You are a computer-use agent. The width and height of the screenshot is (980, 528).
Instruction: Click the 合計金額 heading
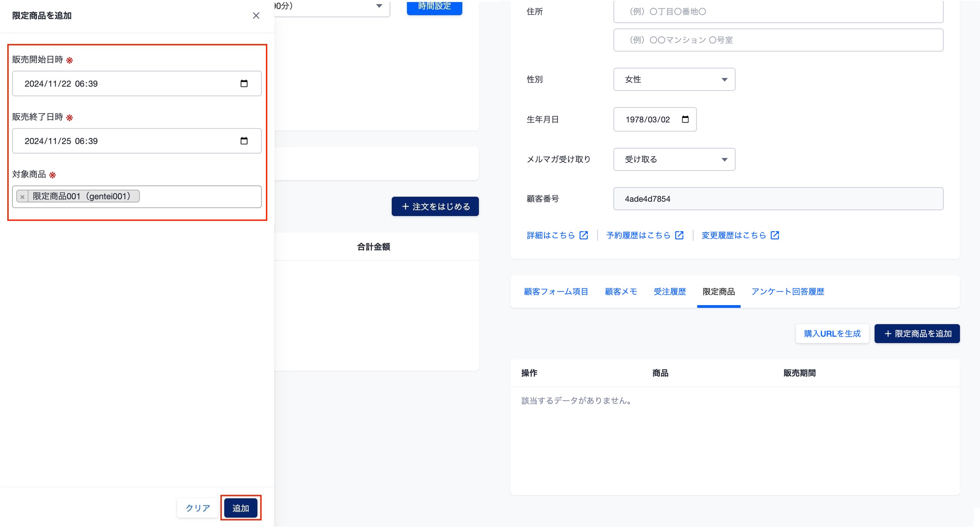(x=373, y=247)
